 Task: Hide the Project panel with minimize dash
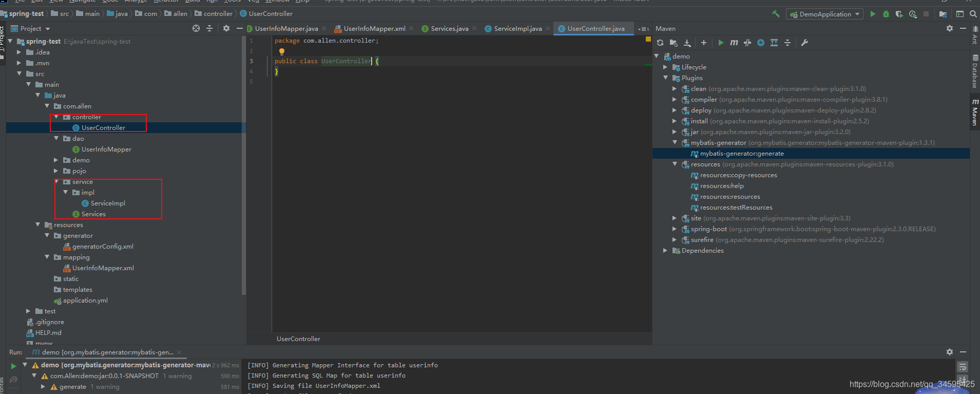[x=240, y=28]
